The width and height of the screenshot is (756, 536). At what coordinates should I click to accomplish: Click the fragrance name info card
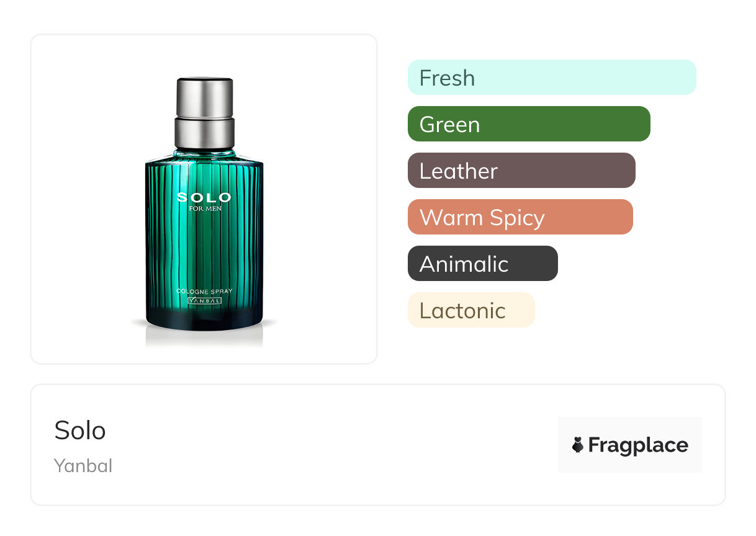coord(378,445)
